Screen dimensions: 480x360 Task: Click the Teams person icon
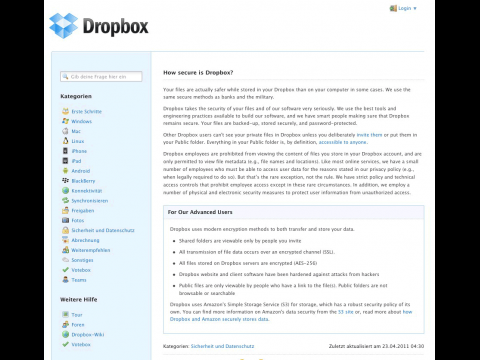66,280
